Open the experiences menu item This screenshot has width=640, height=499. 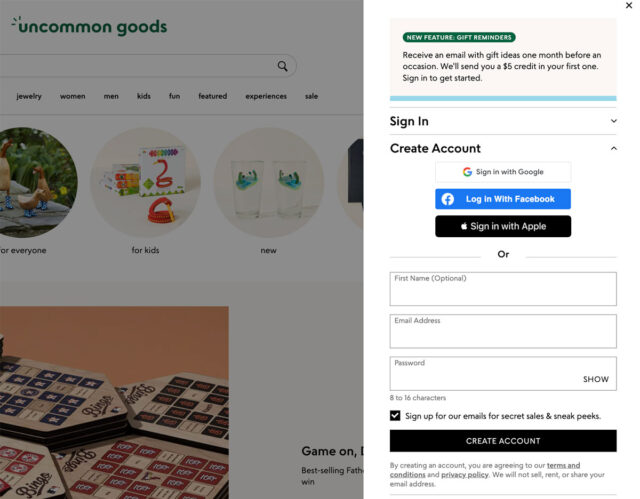266,97
